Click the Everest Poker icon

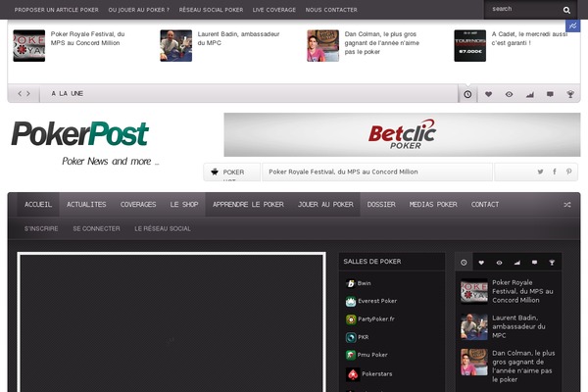click(351, 301)
